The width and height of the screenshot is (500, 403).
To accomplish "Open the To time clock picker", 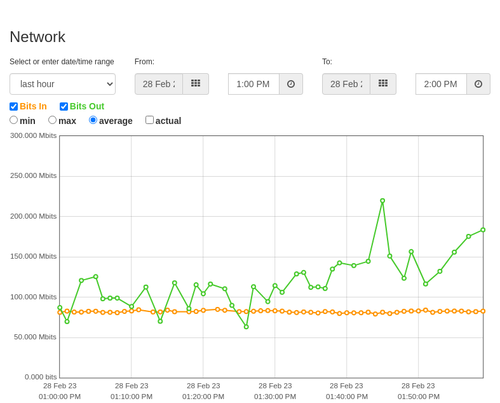I will (478, 84).
